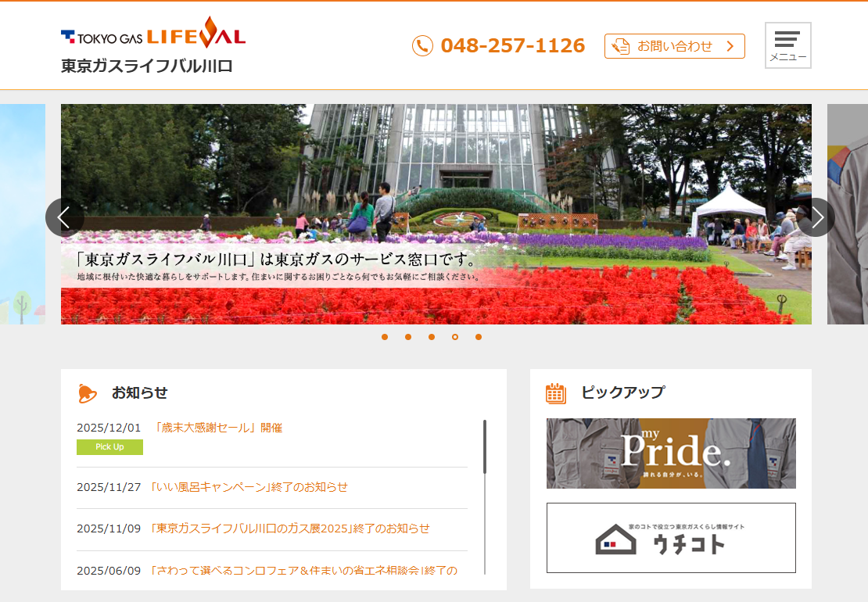Open the ウチコト site banner

[x=671, y=538]
